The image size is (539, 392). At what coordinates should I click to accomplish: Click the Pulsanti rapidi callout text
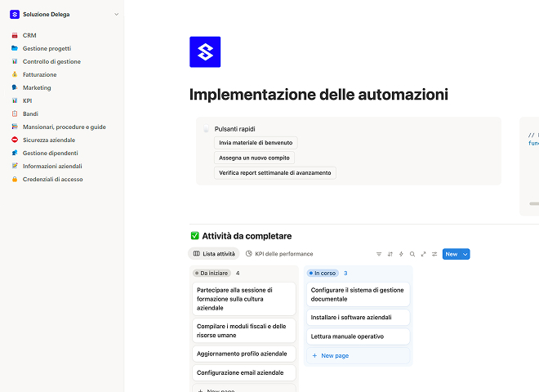234,129
